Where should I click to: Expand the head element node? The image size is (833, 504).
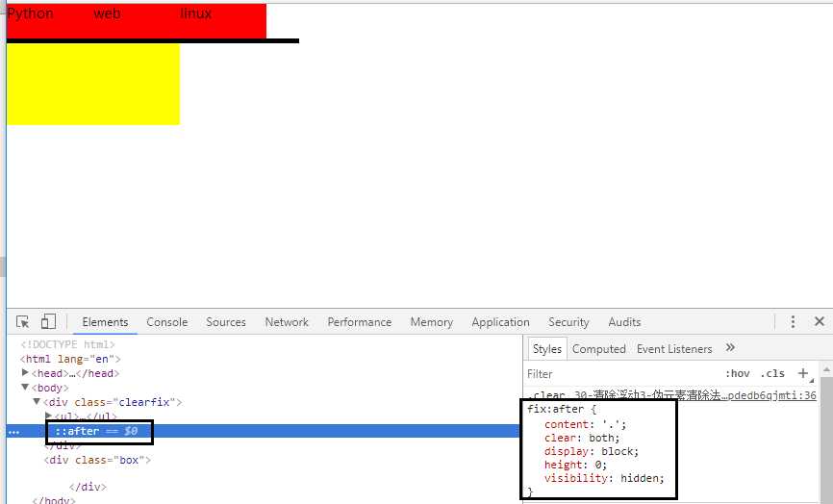point(25,373)
